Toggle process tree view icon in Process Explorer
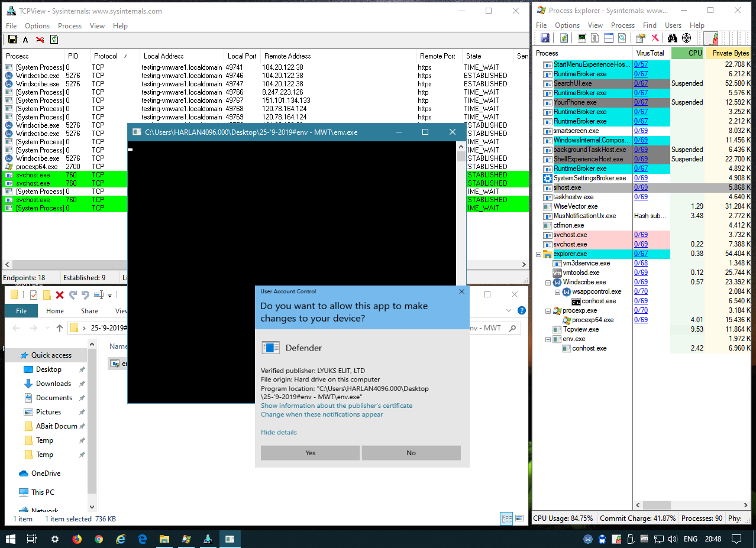Viewport: 756px width, 548px height. click(595, 38)
